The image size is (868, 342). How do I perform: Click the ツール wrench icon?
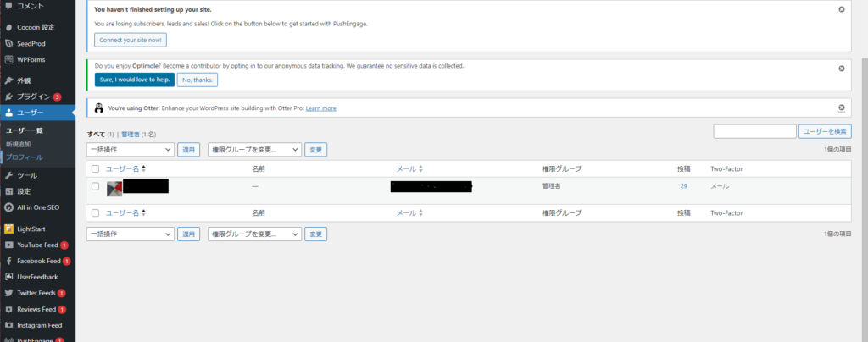click(x=8, y=176)
